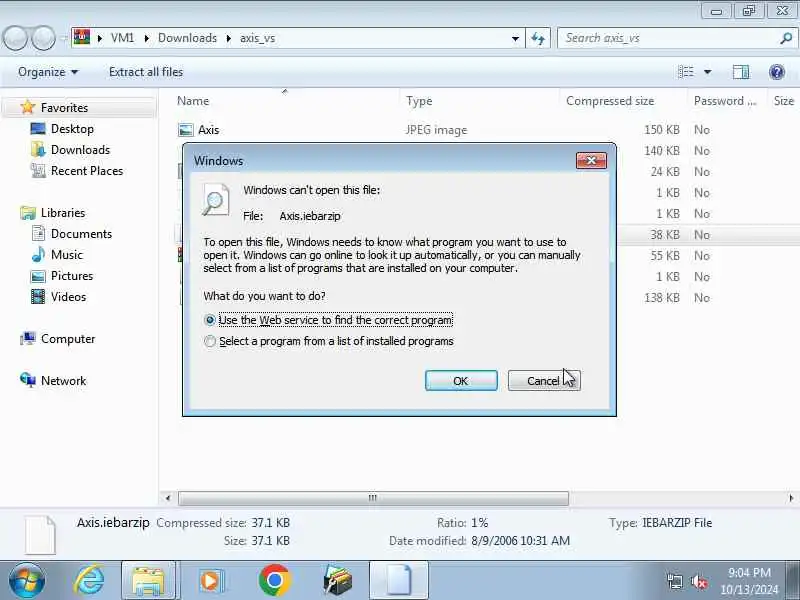Click the Videos filmstrip icon
This screenshot has height=600, width=800.
pyautogui.click(x=38, y=296)
